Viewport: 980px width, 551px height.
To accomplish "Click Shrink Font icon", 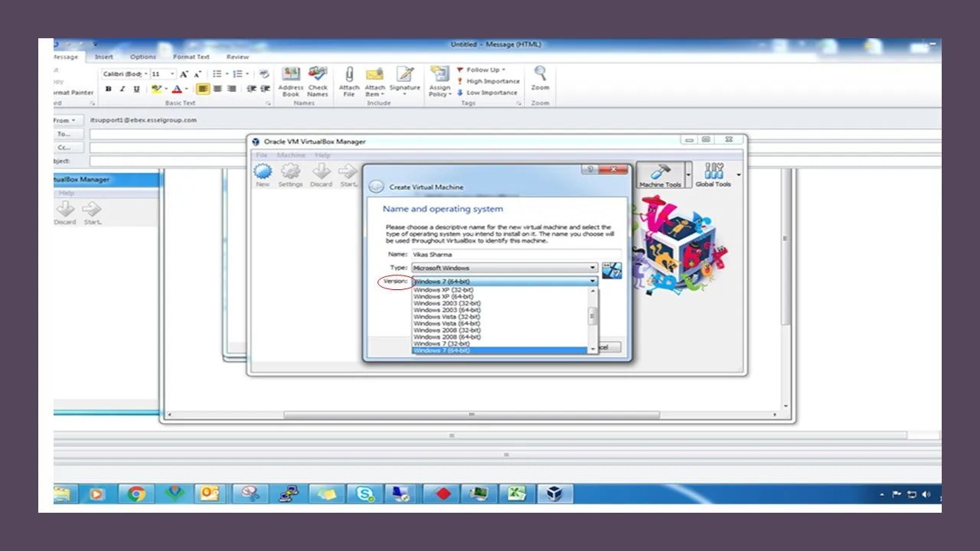I will [198, 74].
